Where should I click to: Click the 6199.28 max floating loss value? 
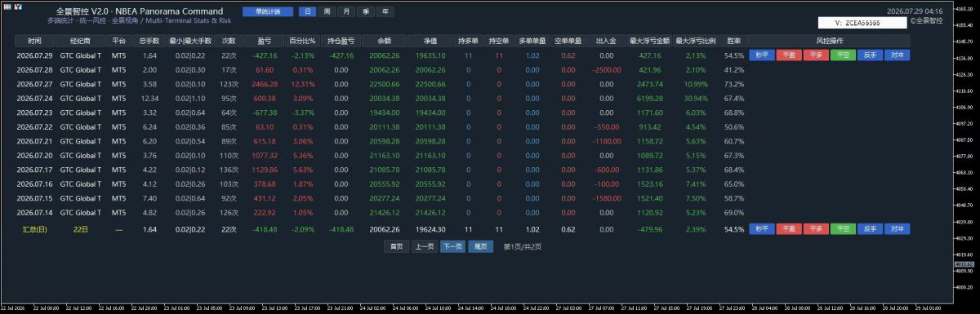point(650,98)
